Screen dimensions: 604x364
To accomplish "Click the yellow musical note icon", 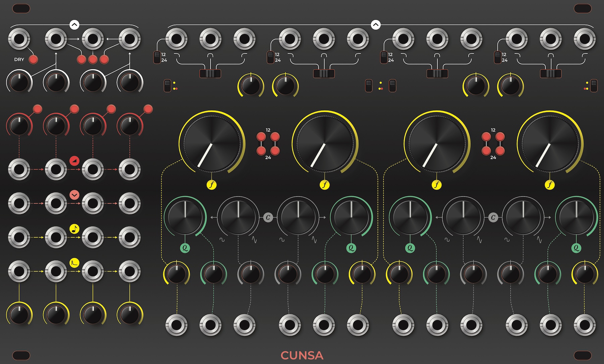I will pyautogui.click(x=74, y=229).
